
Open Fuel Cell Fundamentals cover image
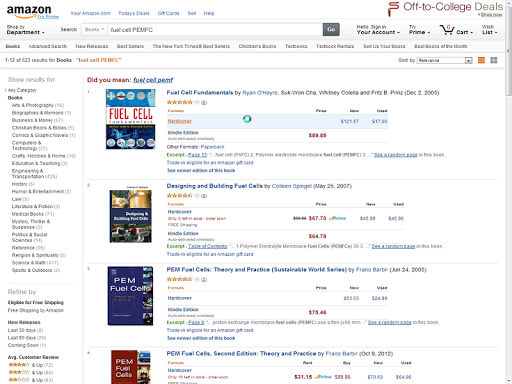pos(131,119)
